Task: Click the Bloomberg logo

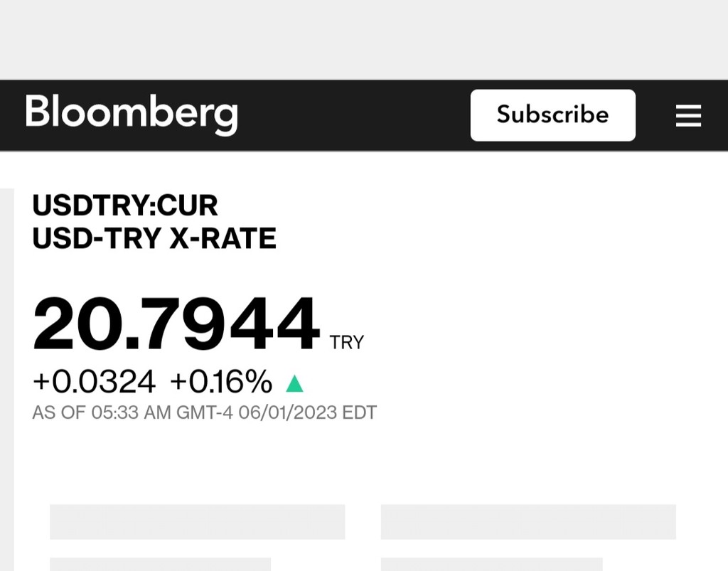Action: (132, 114)
